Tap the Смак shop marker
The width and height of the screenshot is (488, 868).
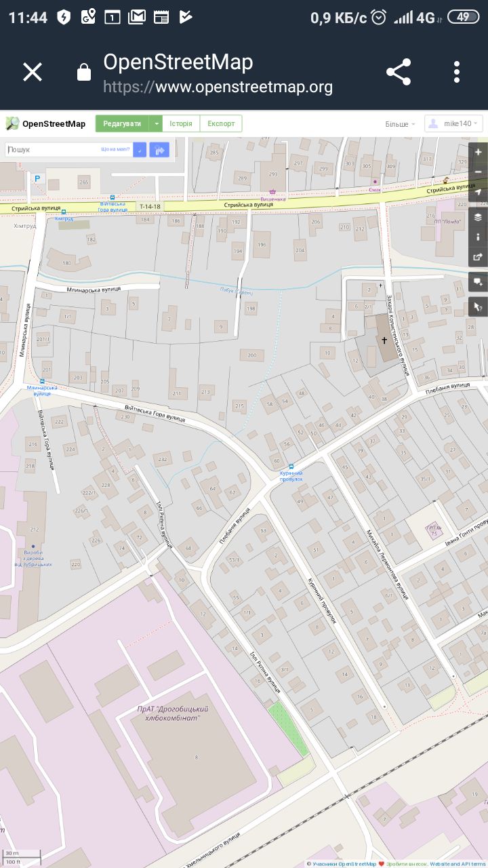tap(375, 182)
